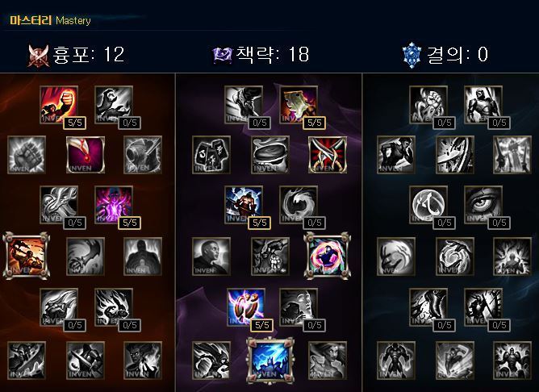Select the playing cards mastery icon in Cunning

(x=211, y=155)
